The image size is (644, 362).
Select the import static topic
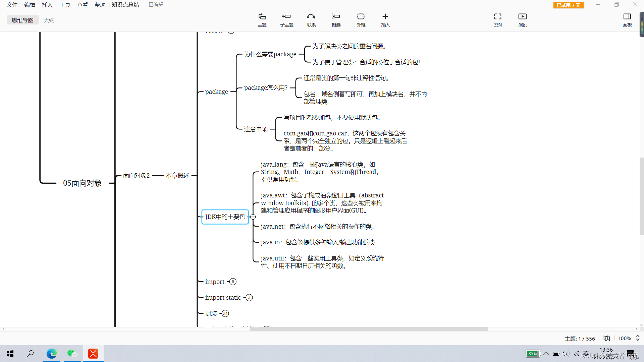click(223, 297)
